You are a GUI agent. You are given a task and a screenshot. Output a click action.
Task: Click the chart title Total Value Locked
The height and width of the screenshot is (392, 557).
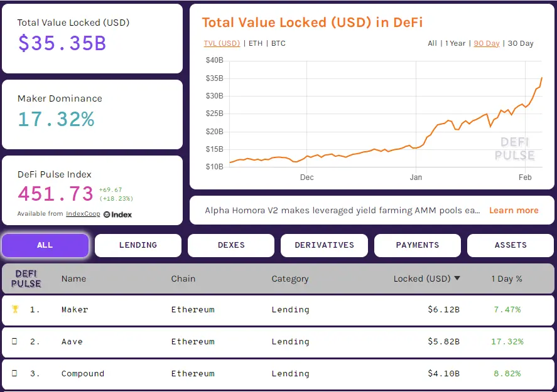[x=312, y=23]
